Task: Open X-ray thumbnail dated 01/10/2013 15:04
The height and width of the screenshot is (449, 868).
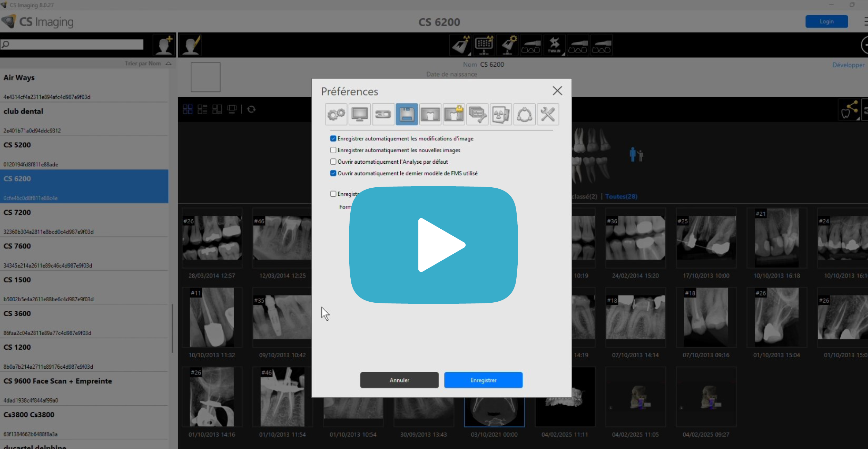Action: [x=777, y=317]
